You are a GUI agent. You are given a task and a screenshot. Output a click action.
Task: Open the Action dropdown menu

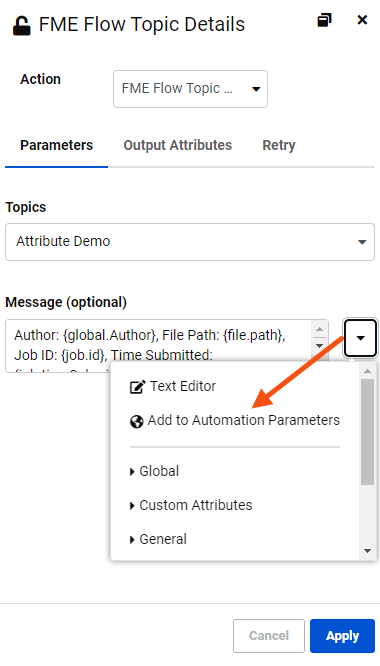pyautogui.click(x=190, y=89)
